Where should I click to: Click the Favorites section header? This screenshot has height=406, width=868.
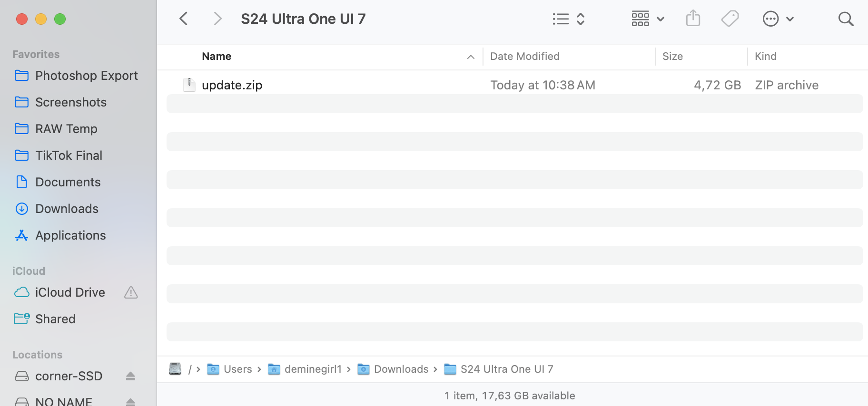coord(36,54)
